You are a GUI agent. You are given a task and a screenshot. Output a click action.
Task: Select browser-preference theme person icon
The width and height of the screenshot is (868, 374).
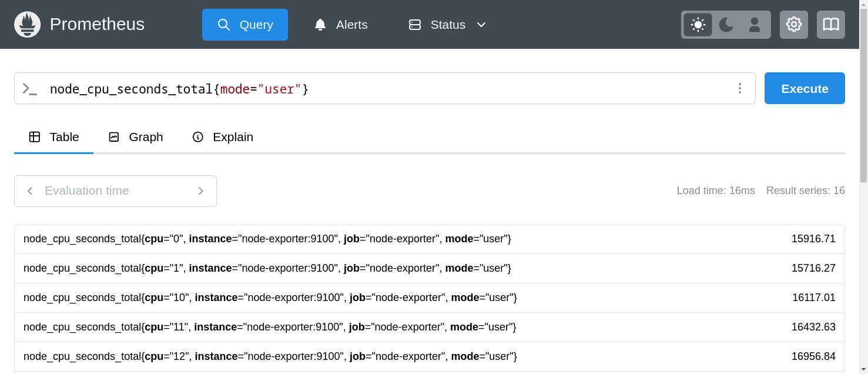[x=755, y=25]
